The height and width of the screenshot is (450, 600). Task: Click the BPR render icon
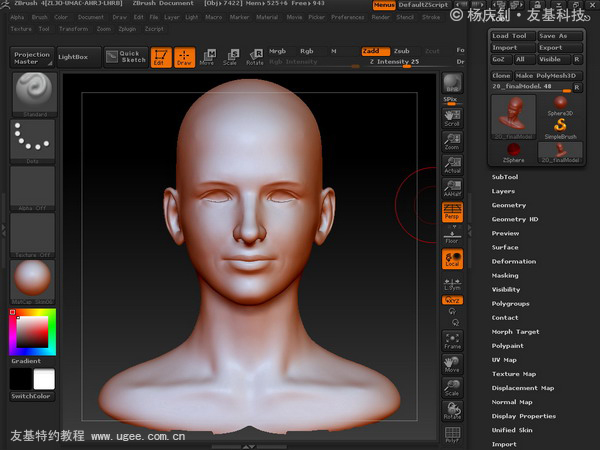[x=452, y=83]
